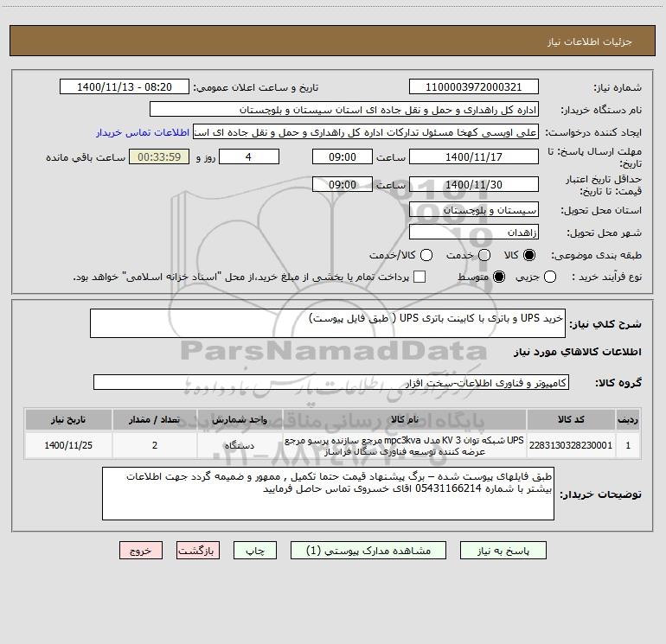
Task: Toggle the اسناد خزانه اسلامی payment checkbox
Action: [419, 277]
